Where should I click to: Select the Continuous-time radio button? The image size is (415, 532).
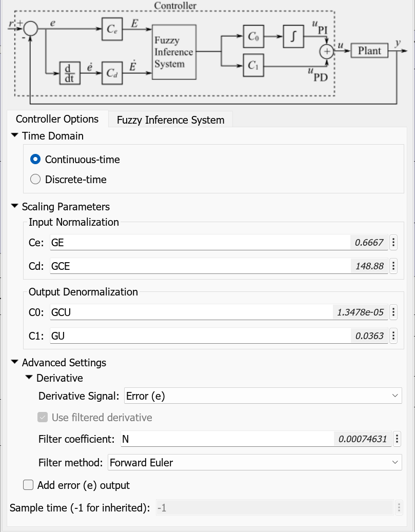pos(35,160)
